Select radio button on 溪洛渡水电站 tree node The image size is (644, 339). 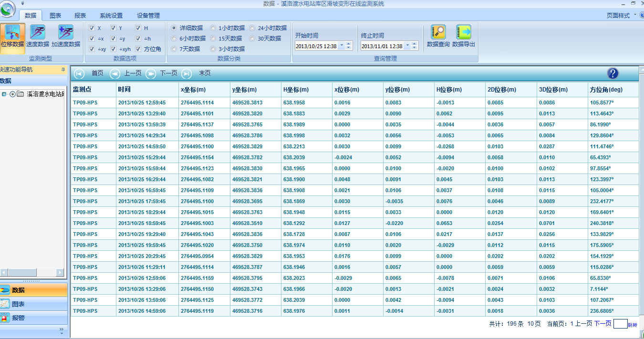[x=12, y=94]
